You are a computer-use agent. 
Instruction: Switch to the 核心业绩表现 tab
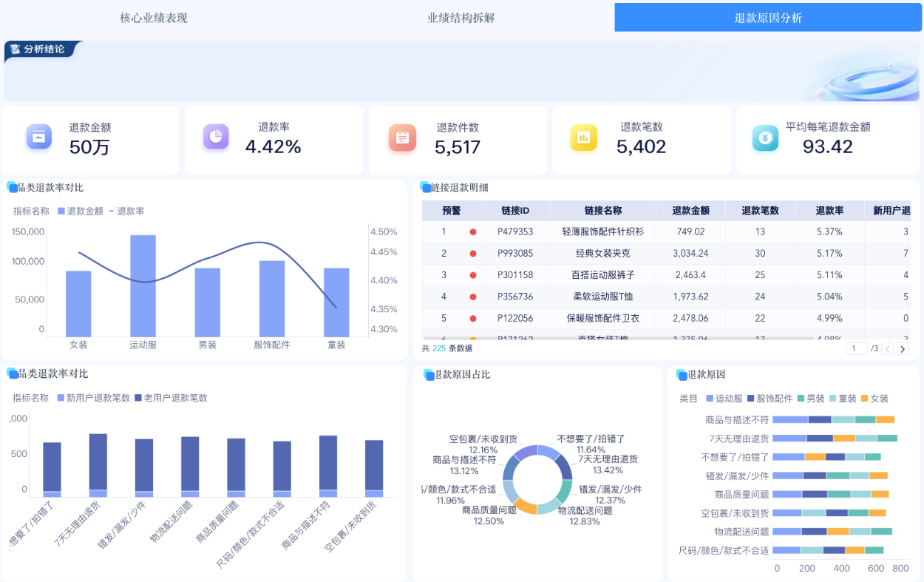coord(152,16)
